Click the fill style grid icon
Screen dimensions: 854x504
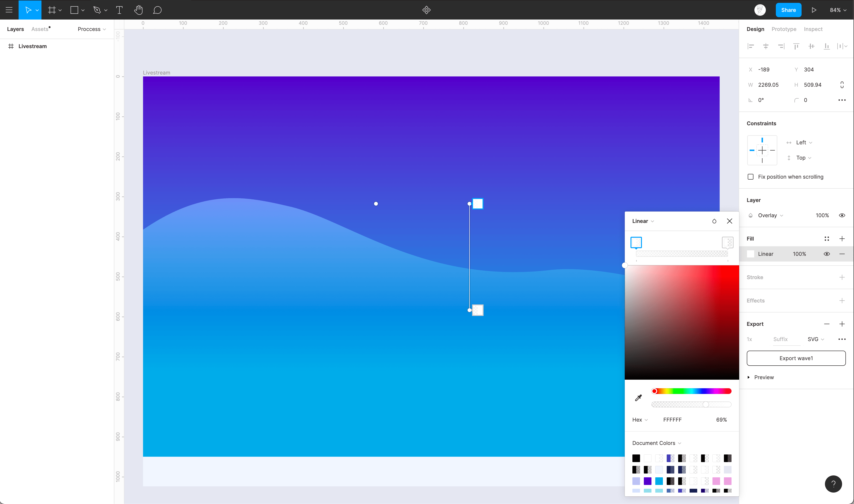coord(827,239)
